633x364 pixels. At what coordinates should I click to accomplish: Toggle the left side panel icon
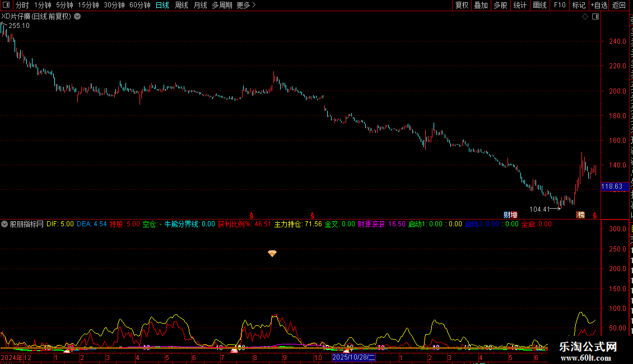pyautogui.click(x=6, y=5)
